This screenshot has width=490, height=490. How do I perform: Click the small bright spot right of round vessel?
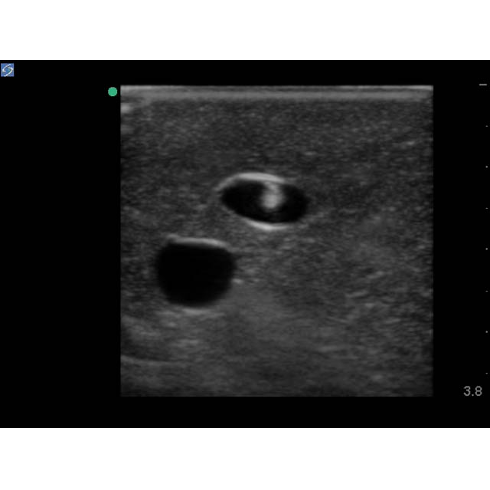(x=238, y=282)
